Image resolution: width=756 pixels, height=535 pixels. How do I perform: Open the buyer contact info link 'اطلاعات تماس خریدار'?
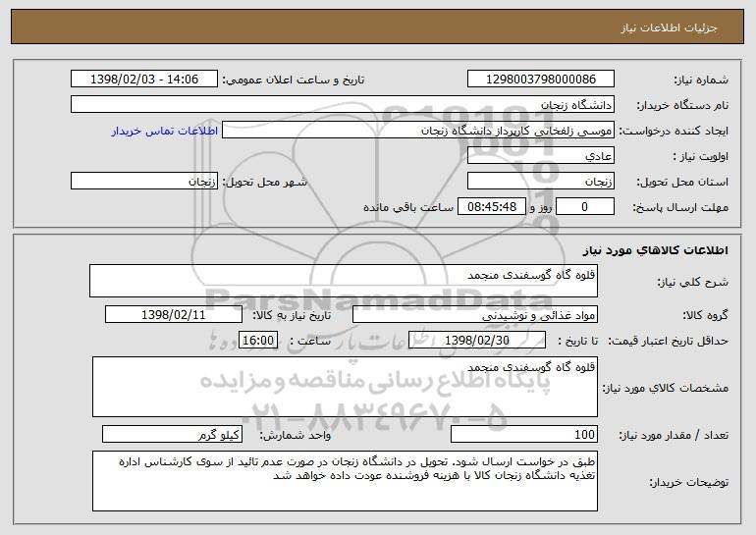pyautogui.click(x=165, y=131)
